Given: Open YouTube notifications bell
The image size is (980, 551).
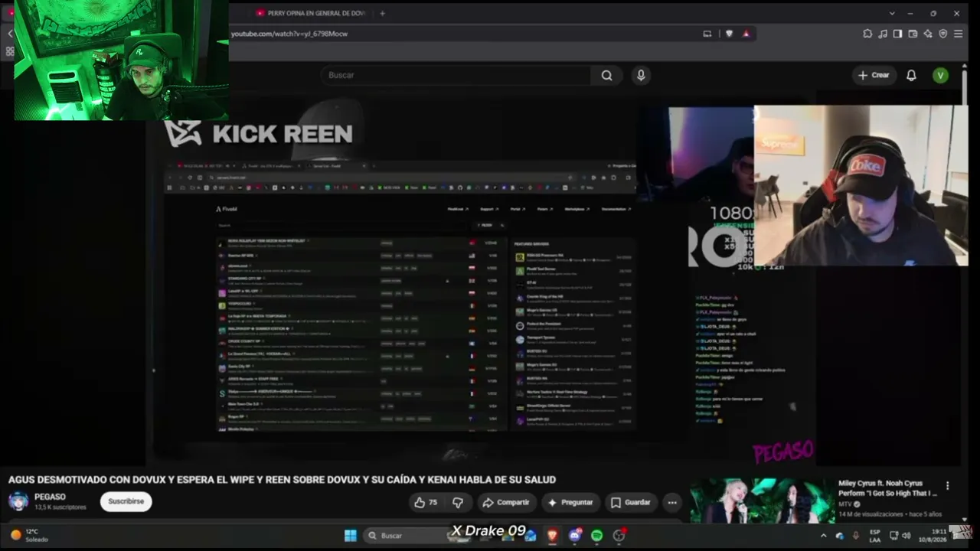Looking at the screenshot, I should coord(911,75).
